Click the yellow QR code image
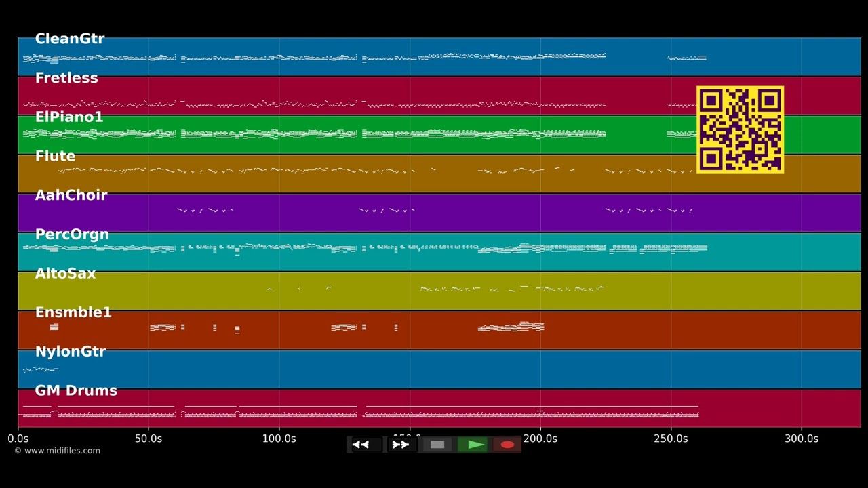Screen dimensions: 868x488 click(x=741, y=129)
